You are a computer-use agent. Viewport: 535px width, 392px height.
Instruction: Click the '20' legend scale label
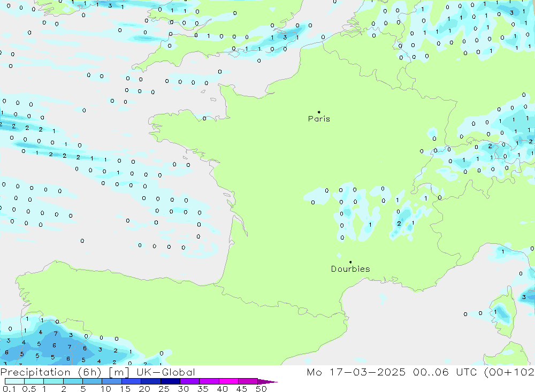[x=144, y=389]
